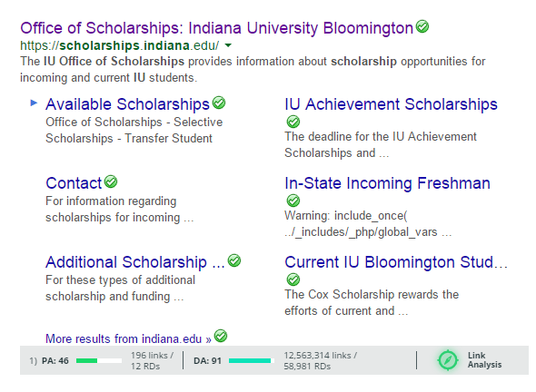Click checkmark icon under Current IU Bloomington Stud…

pos(293,279)
